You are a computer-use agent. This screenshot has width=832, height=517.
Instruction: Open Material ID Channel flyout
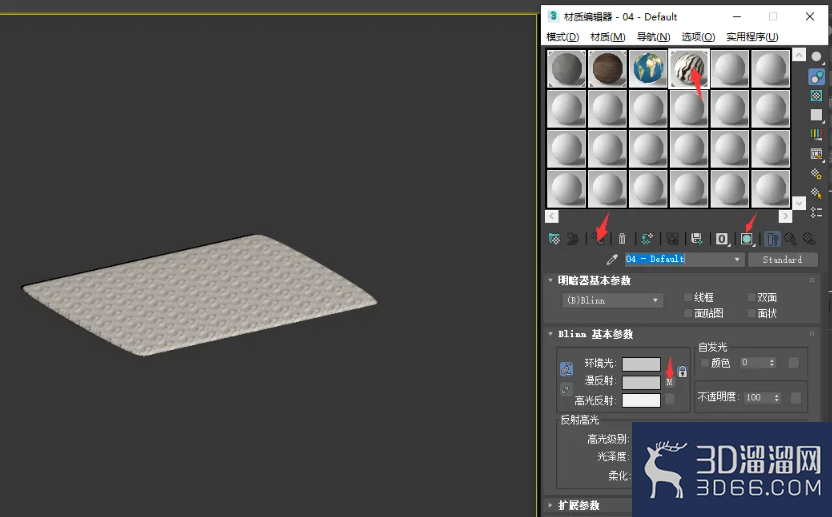coord(722,239)
